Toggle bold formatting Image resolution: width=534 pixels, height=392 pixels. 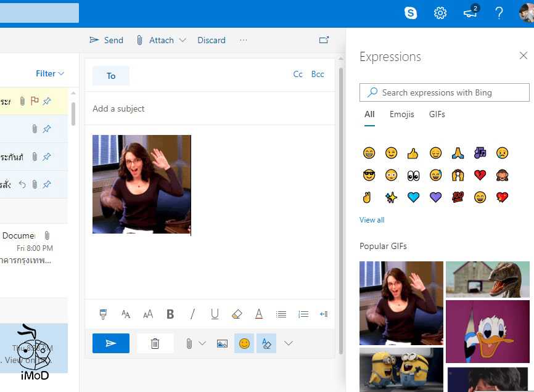[170, 314]
